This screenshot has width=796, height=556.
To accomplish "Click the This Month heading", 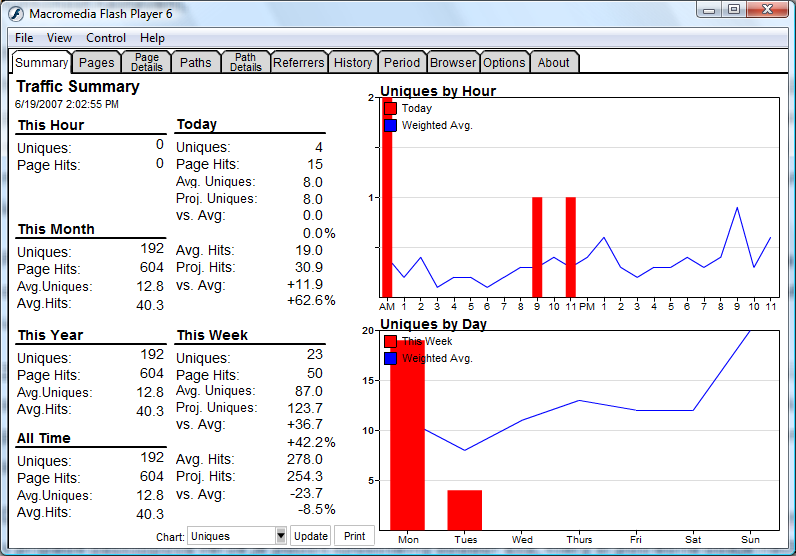I will [x=56, y=229].
